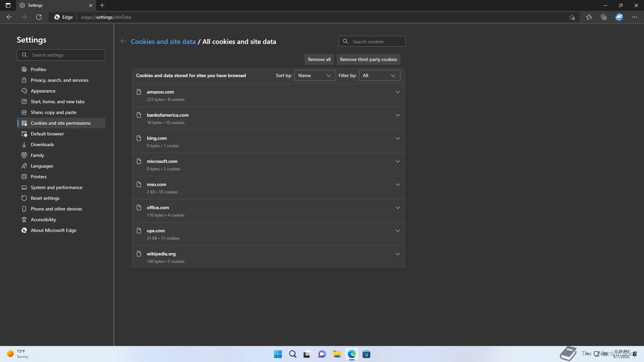Image resolution: width=644 pixels, height=362 pixels.
Task: Click the Search settings field
Action: pos(61,55)
